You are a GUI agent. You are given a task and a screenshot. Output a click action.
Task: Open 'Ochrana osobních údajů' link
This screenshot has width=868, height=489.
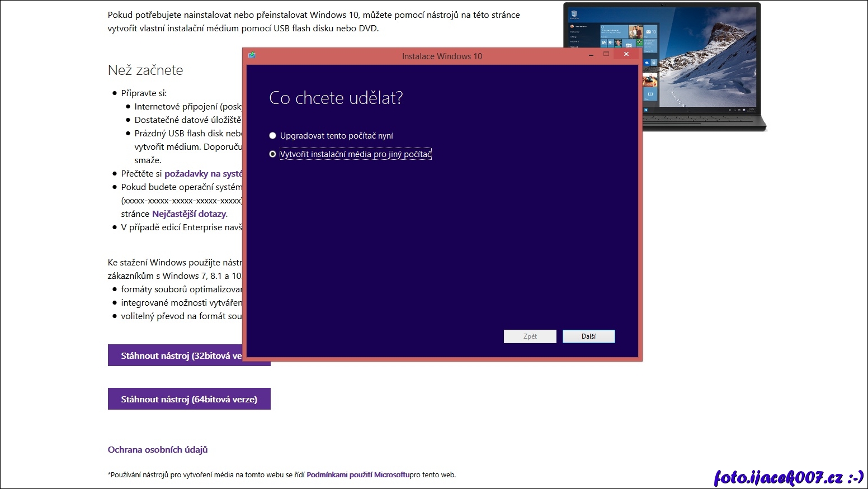coord(158,450)
